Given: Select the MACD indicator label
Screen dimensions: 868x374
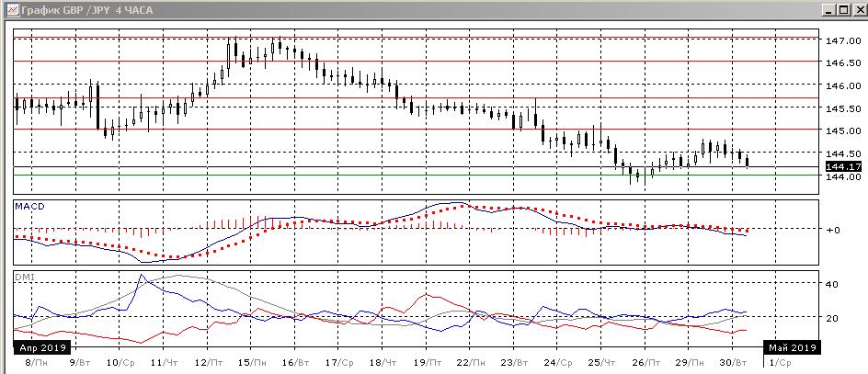Looking at the screenshot, I should [29, 207].
